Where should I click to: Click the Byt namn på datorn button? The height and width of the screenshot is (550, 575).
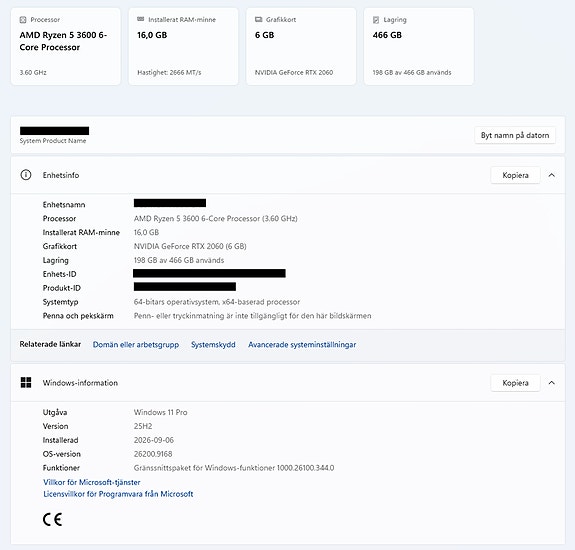pyautogui.click(x=515, y=135)
